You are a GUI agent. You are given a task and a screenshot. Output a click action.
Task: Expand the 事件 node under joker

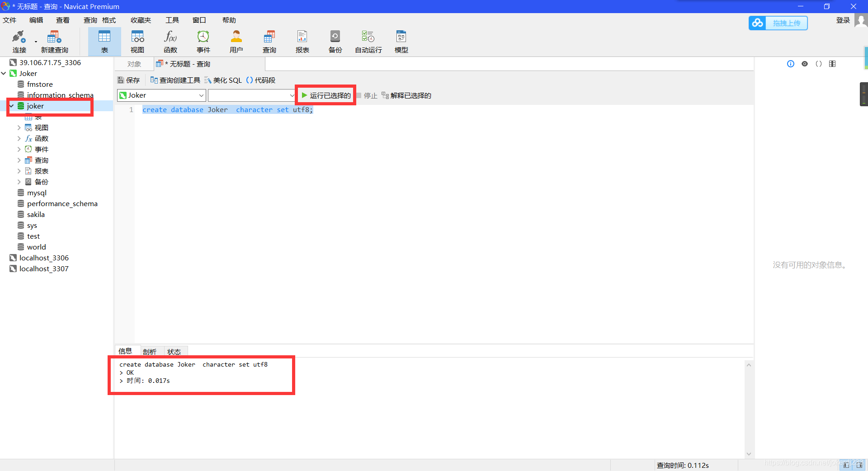tap(19, 150)
